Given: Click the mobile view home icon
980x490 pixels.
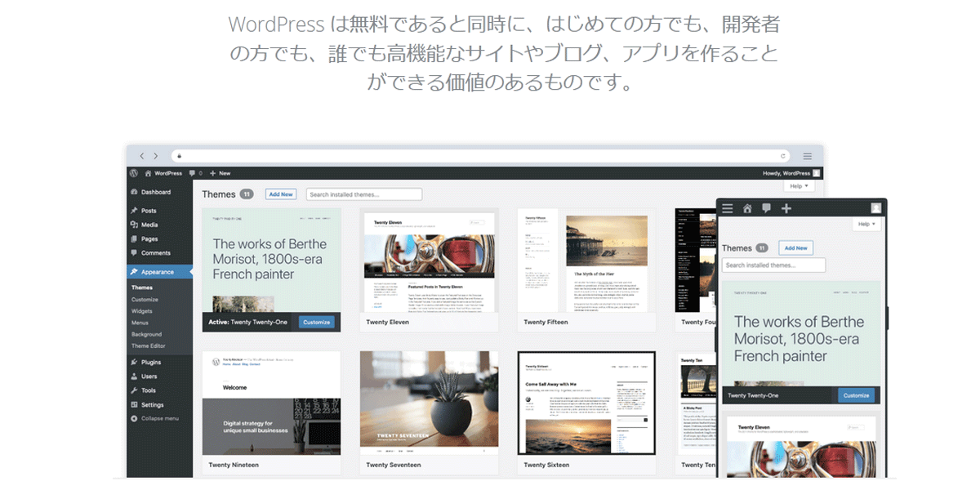Looking at the screenshot, I should click(746, 208).
